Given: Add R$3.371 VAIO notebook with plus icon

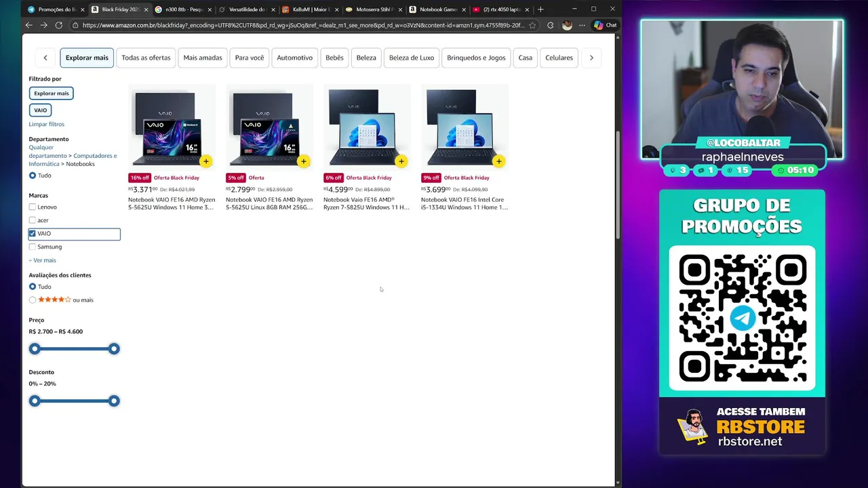Looking at the screenshot, I should (205, 161).
